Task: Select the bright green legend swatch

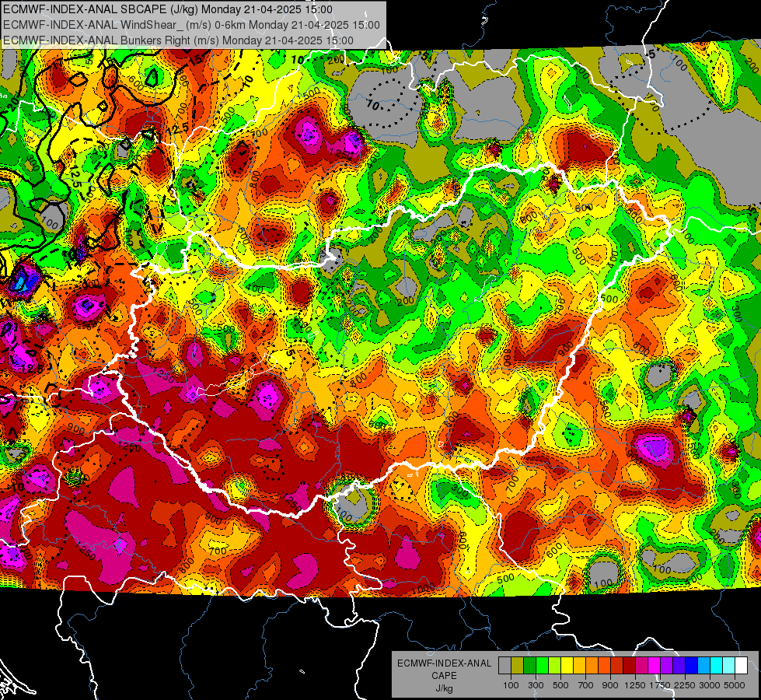Action: (542, 665)
